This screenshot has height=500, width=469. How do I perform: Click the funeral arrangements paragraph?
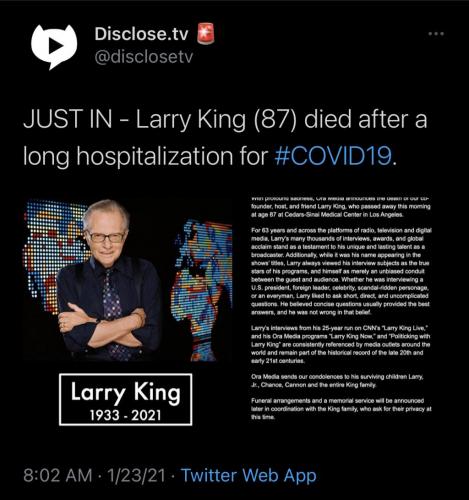click(341, 409)
